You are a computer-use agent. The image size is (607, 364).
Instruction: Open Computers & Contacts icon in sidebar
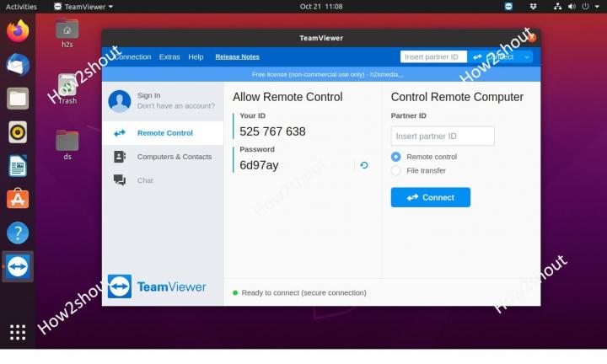point(120,157)
